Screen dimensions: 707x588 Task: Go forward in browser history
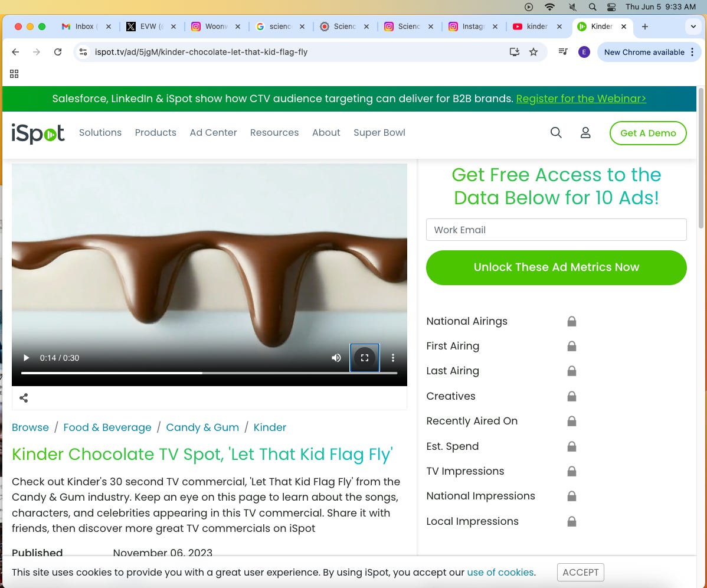(37, 52)
